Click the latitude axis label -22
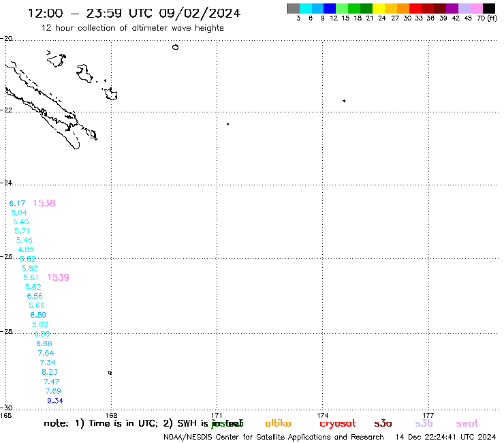The image size is (504, 443). (x=6, y=110)
